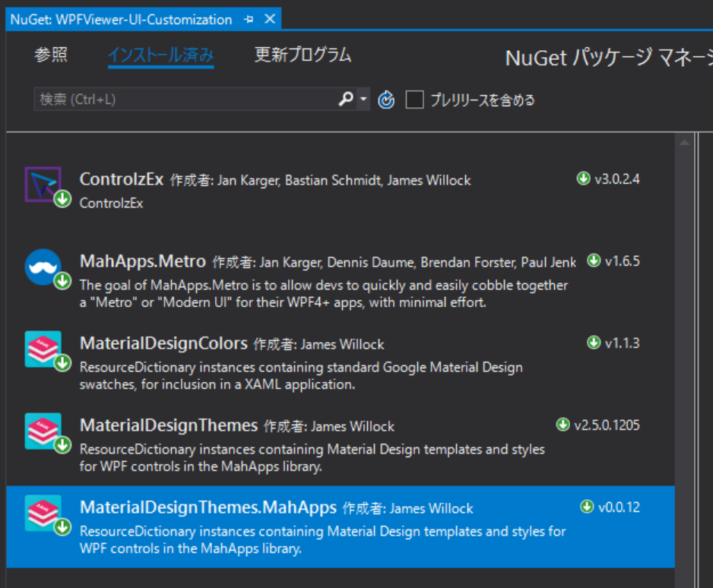Click the magnifier search icon
713x588 pixels.
click(346, 99)
